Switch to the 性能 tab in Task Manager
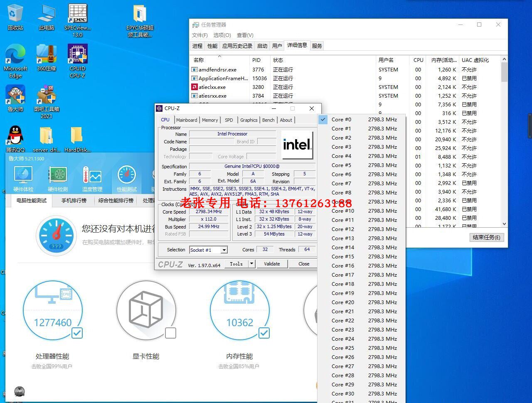Screen dimensions: 532x403 tap(212, 46)
